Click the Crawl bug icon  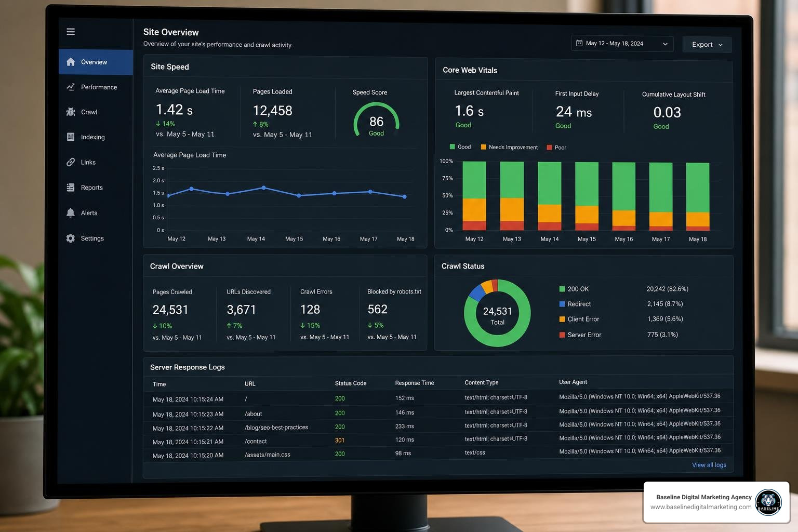point(71,112)
